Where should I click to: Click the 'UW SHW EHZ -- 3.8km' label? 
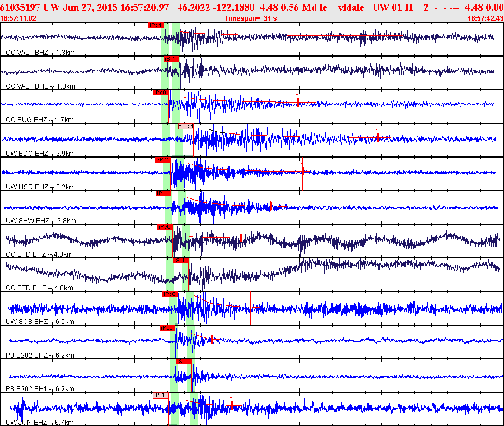click(41, 221)
